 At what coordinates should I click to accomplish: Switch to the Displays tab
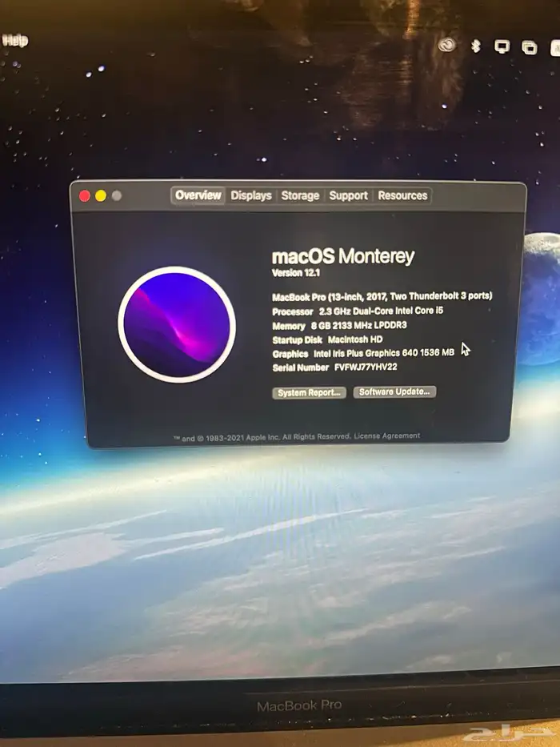pos(251,195)
